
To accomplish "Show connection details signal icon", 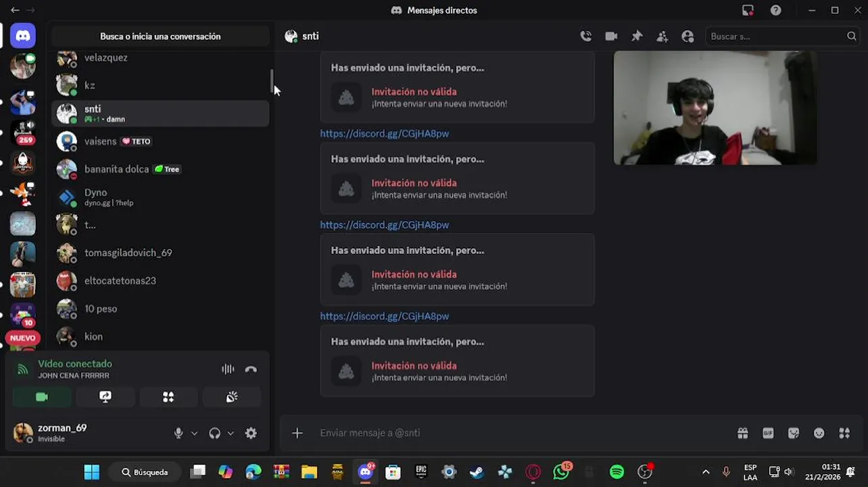I will pyautogui.click(x=23, y=369).
